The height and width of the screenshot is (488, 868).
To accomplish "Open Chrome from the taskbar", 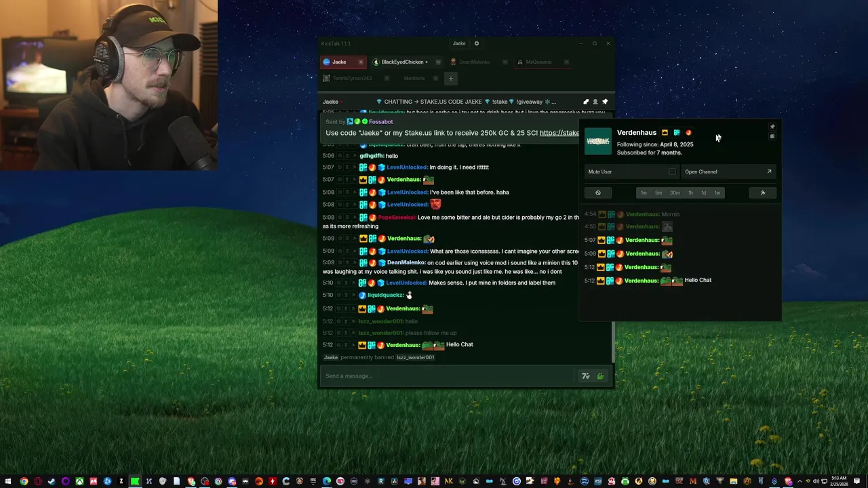I will [24, 481].
